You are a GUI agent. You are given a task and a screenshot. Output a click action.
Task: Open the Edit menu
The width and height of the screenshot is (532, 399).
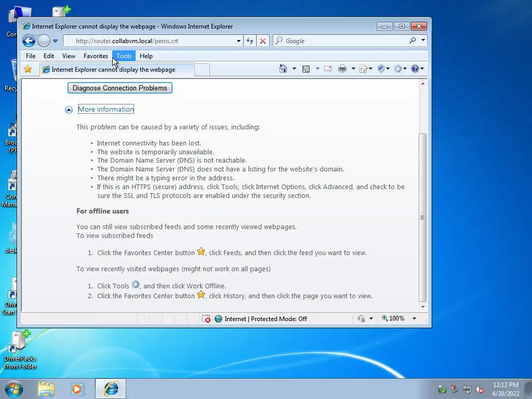48,56
